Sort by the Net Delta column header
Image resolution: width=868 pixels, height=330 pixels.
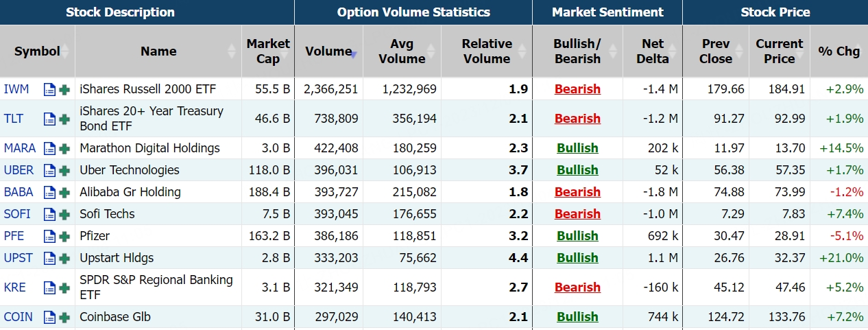[x=652, y=51]
